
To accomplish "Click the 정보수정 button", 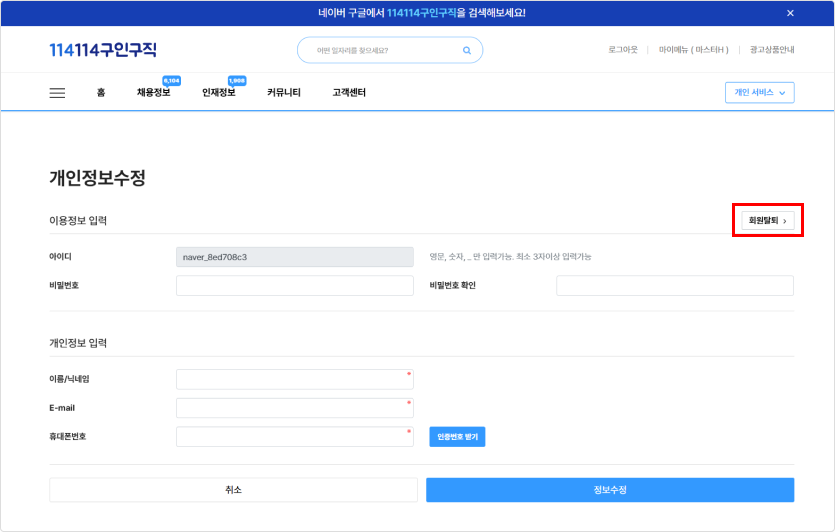I will [610, 490].
